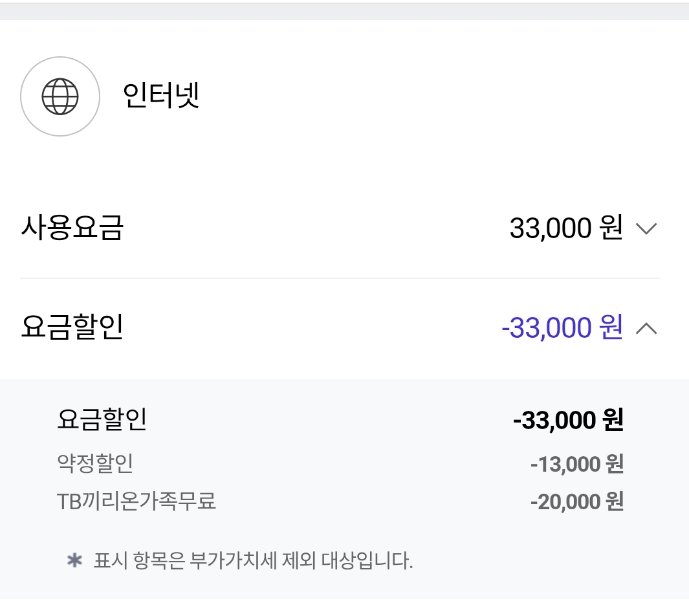Click the -13,000 원 contract discount amount
Viewport: 689px width, 616px height.
point(577,464)
